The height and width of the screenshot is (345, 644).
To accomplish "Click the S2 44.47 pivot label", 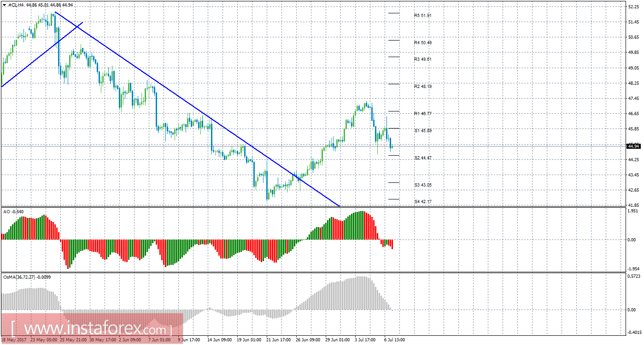I will point(422,158).
